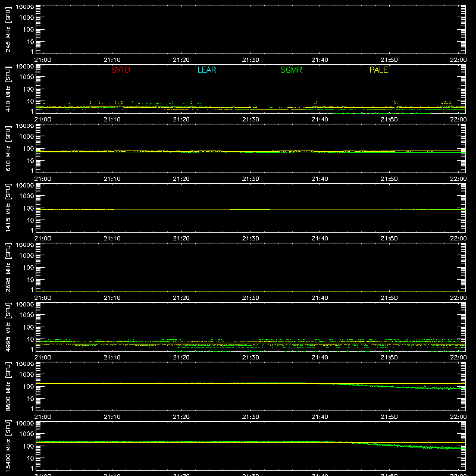The image size is (476, 476).
Task: Select the 410 MHz [SFU] axis title
Action: pyautogui.click(x=8, y=89)
